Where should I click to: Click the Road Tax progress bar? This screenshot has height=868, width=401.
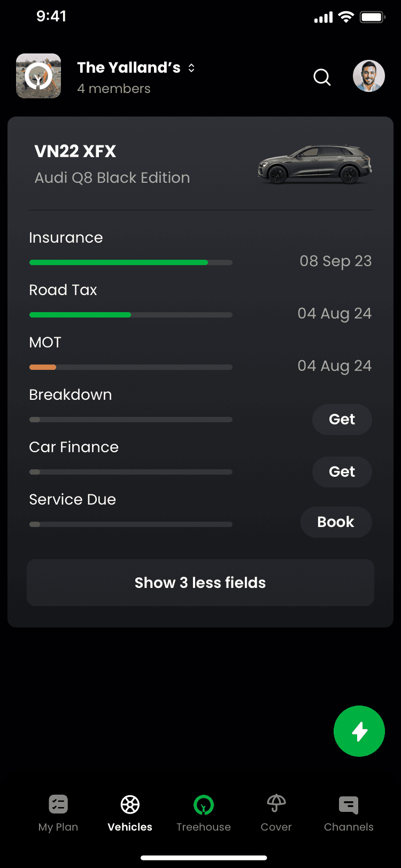[131, 315]
